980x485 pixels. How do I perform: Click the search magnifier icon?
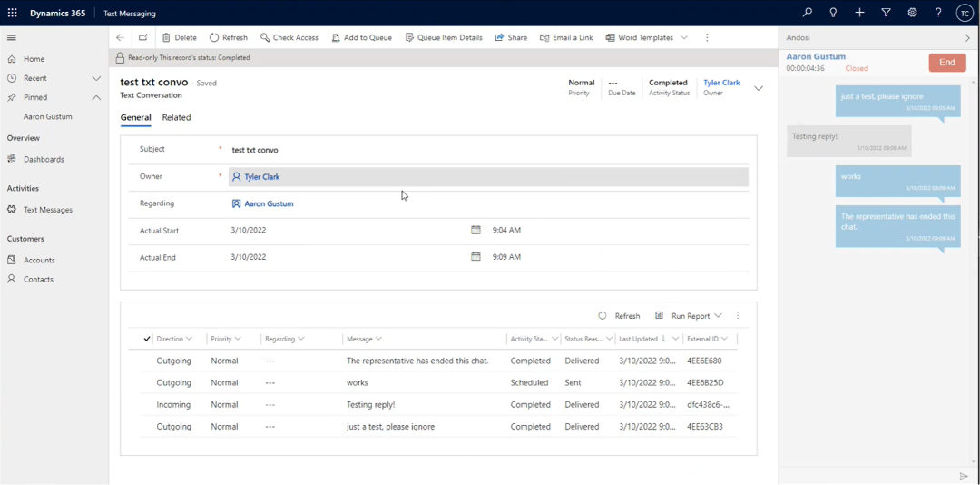pos(807,13)
